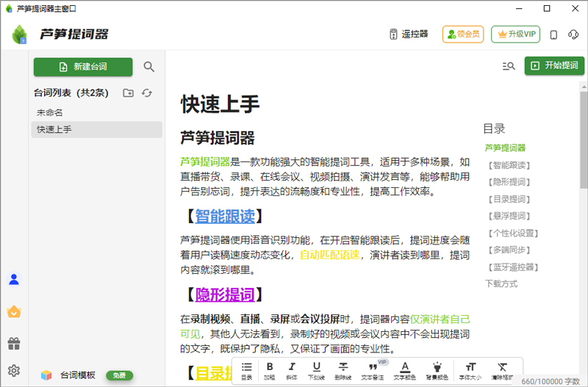The height and width of the screenshot is (387, 588).
Task: Click the 新建台词 button
Action: point(83,67)
